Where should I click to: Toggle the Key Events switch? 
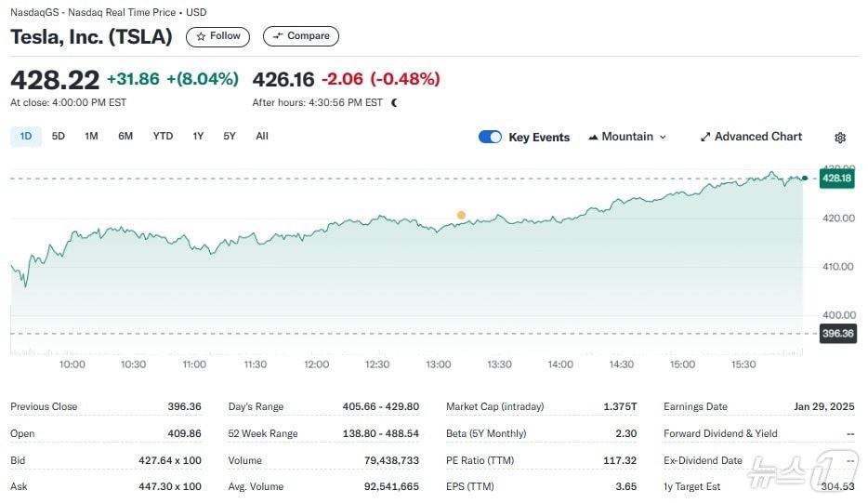490,137
